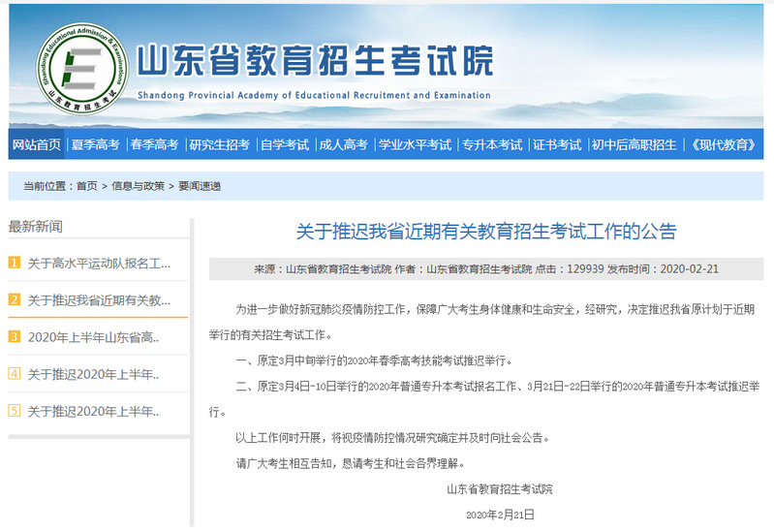Open 自学考试 navigation item
This screenshot has width=774, height=532.
tap(285, 144)
